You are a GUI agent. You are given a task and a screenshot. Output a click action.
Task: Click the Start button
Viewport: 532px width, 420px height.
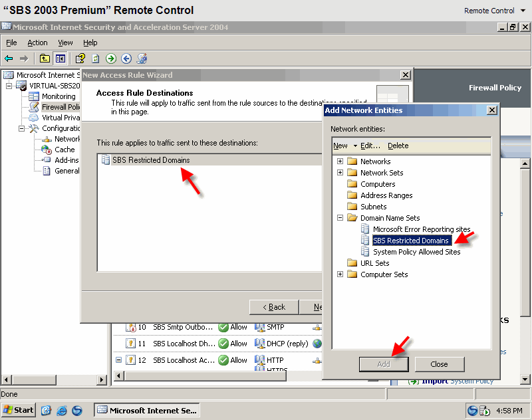[x=19, y=410]
